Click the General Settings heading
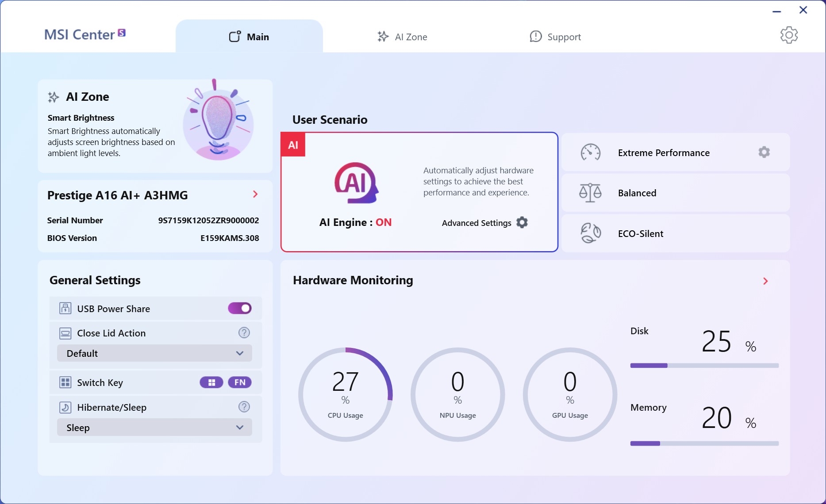The height and width of the screenshot is (504, 826). coord(95,280)
